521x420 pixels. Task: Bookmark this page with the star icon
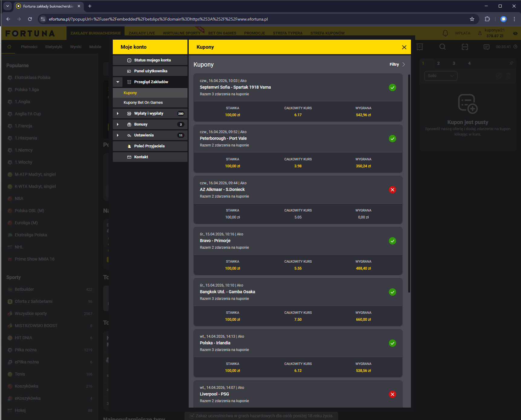[472, 19]
